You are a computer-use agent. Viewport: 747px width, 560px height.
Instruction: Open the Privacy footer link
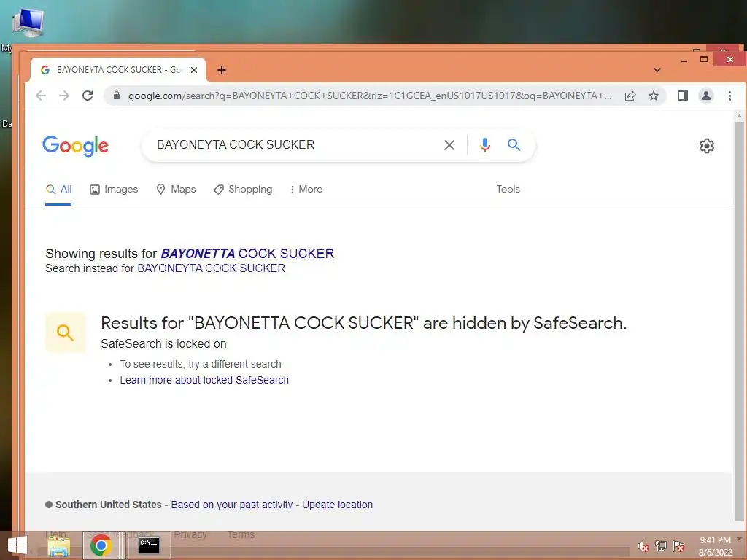pos(190,534)
